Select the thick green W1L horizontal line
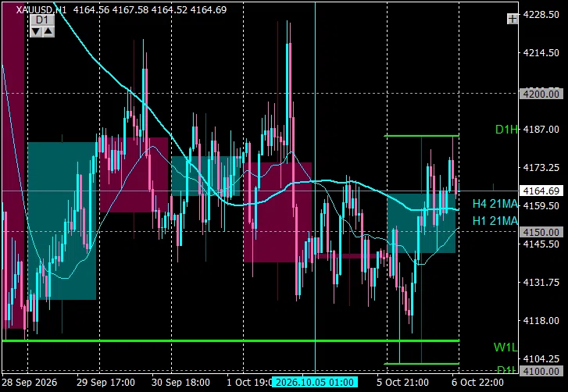Screen dimensions: 568x392 click(230, 340)
